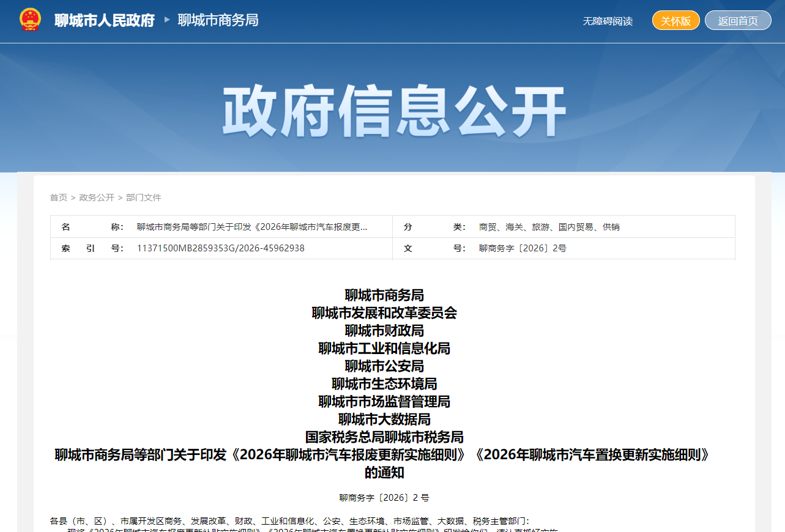Click the 文号 value in the info table
This screenshot has height=532, width=785.
click(523, 248)
